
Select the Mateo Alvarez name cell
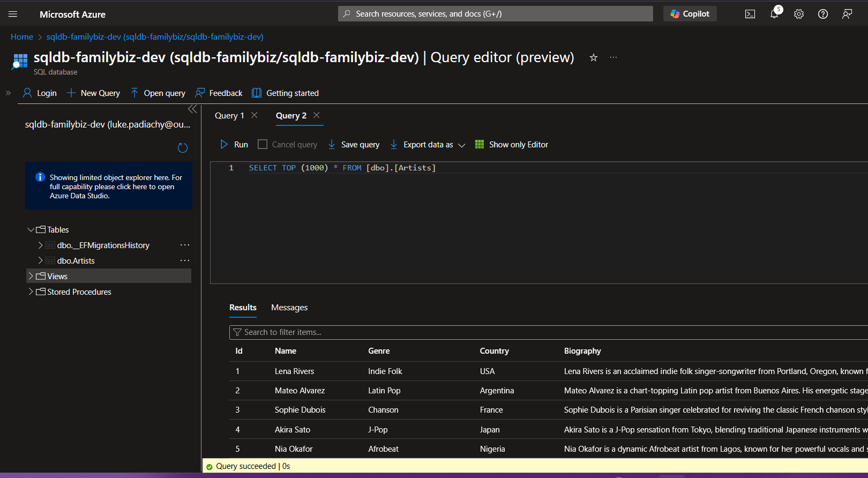(300, 391)
